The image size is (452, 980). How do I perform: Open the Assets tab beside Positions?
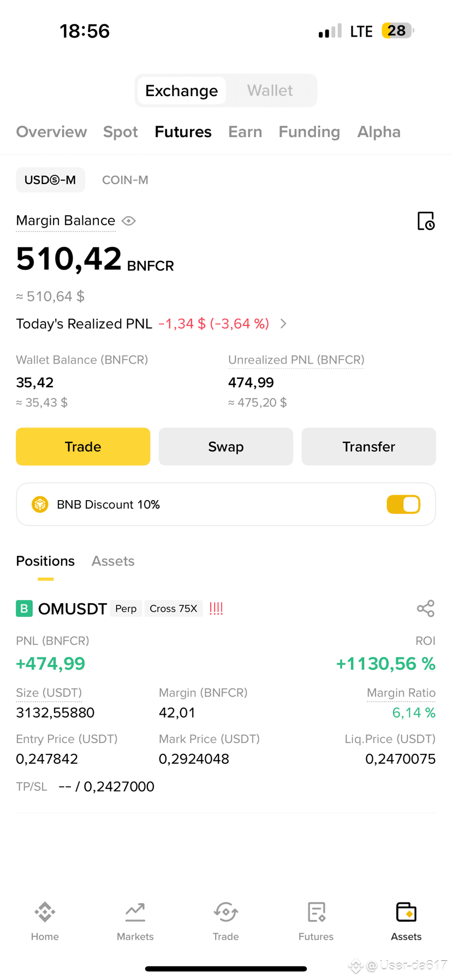pos(113,561)
